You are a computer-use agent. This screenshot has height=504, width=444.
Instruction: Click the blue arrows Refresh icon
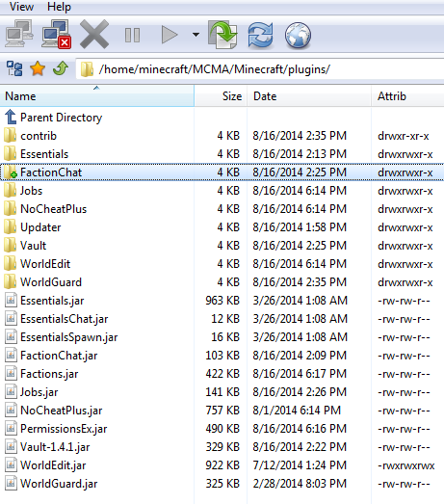pyautogui.click(x=261, y=35)
